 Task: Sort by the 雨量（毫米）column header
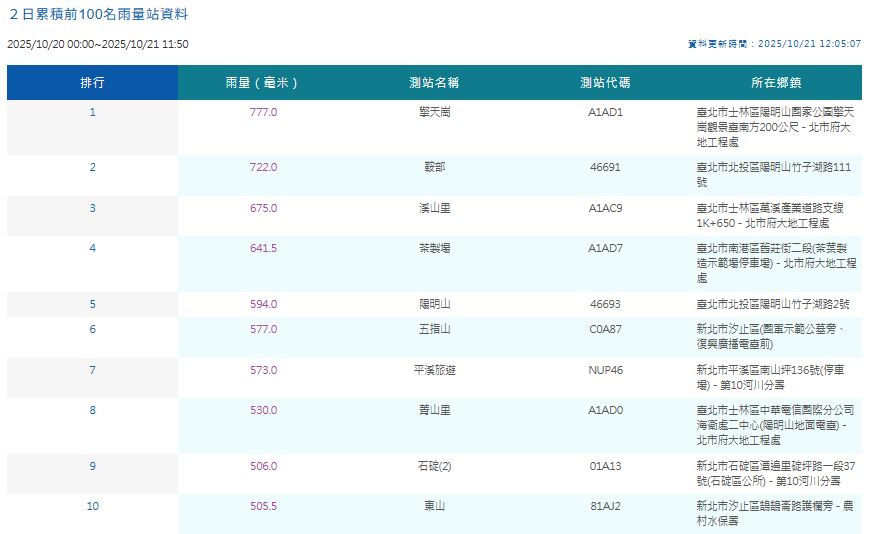coord(263,82)
